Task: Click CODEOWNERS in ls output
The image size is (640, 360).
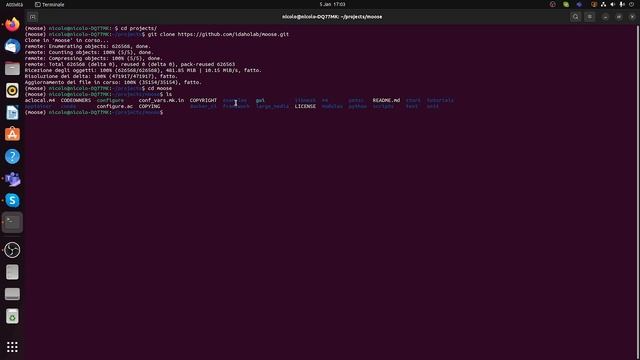Action: 76,100
